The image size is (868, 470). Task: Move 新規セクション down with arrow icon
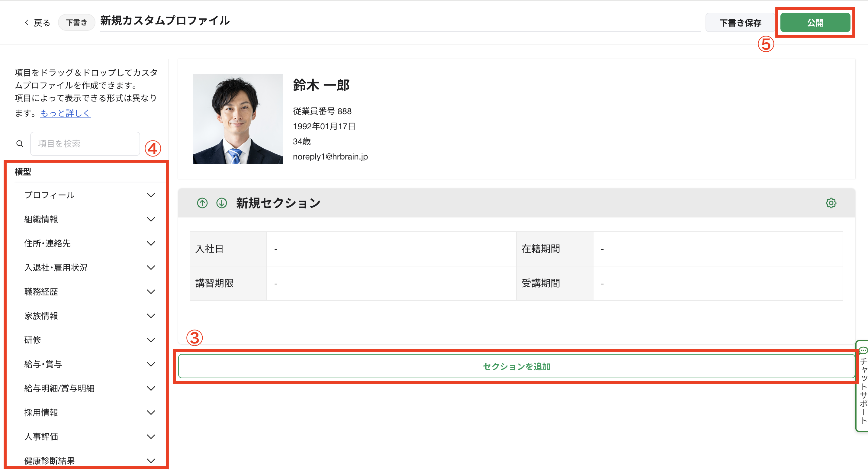221,203
